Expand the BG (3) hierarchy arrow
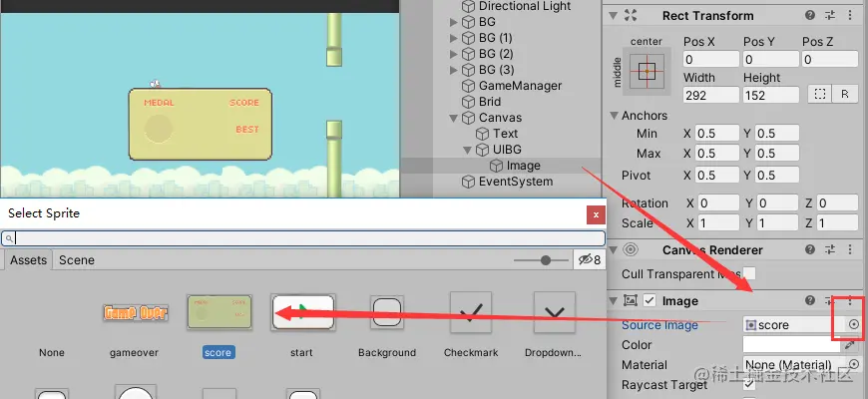 (454, 70)
